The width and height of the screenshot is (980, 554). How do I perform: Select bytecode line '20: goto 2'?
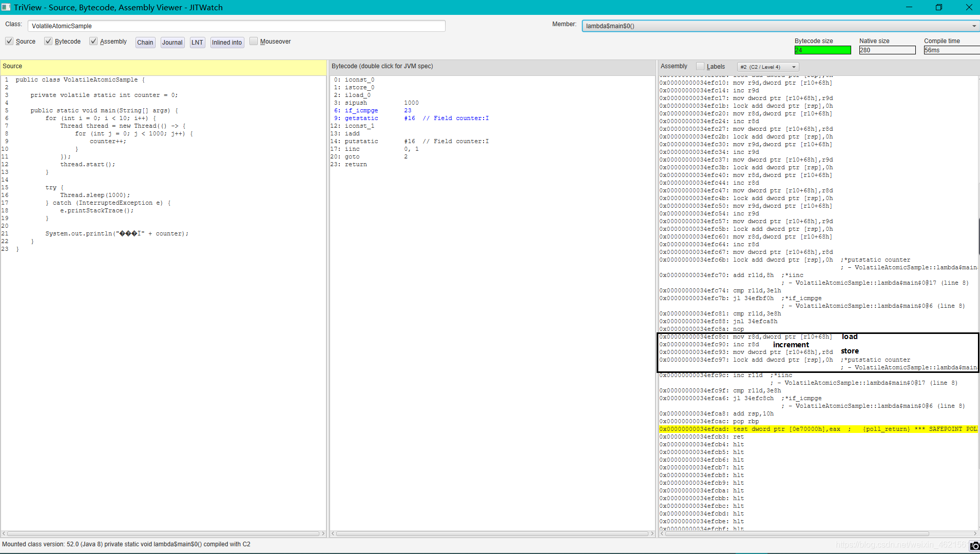point(369,156)
